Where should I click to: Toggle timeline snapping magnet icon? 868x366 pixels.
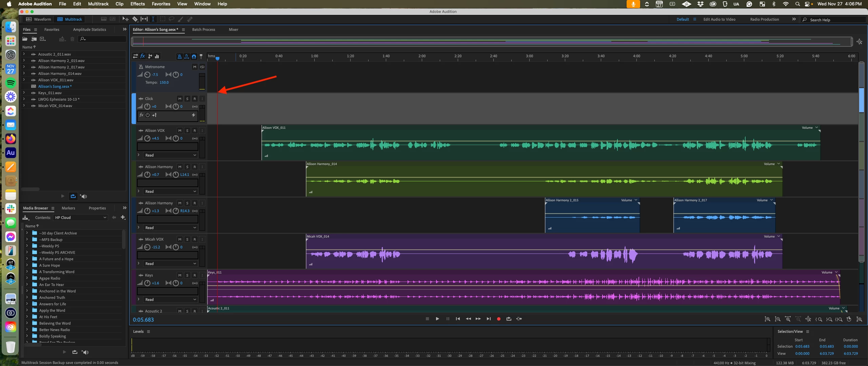[194, 56]
